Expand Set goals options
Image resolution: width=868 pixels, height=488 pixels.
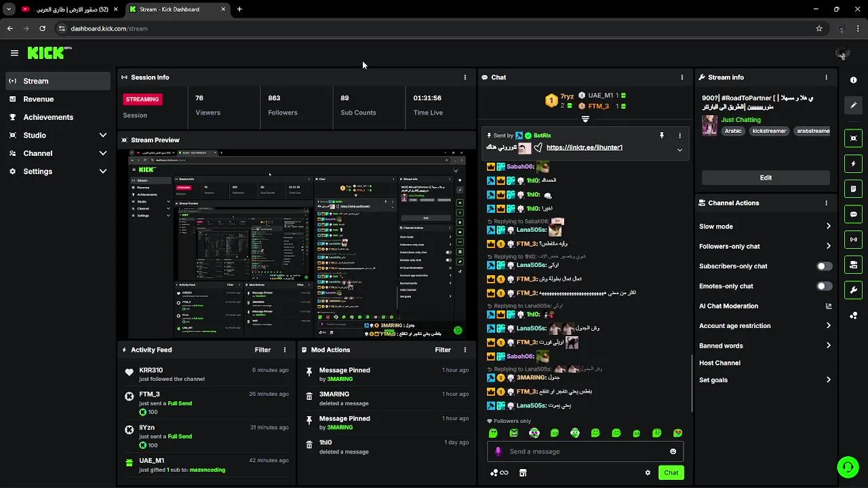(829, 380)
